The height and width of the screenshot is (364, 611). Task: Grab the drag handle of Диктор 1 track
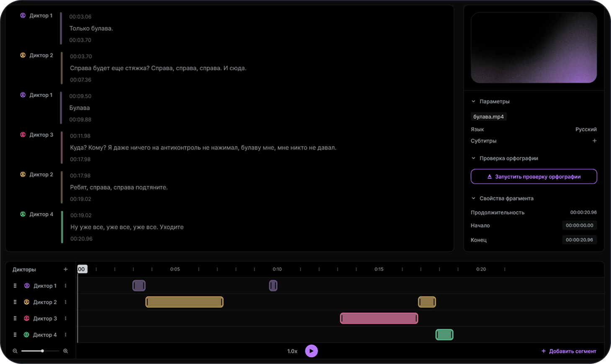click(15, 286)
